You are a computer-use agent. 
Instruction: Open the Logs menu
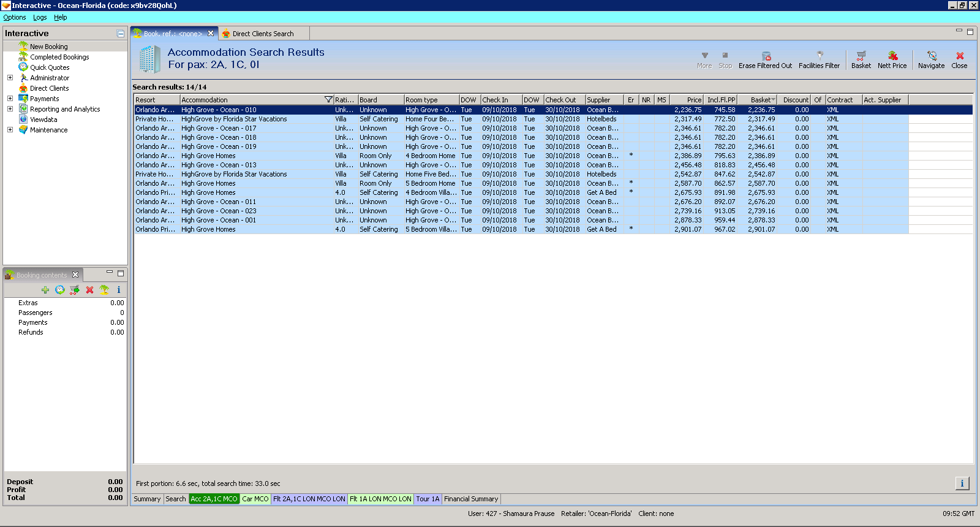[40, 17]
